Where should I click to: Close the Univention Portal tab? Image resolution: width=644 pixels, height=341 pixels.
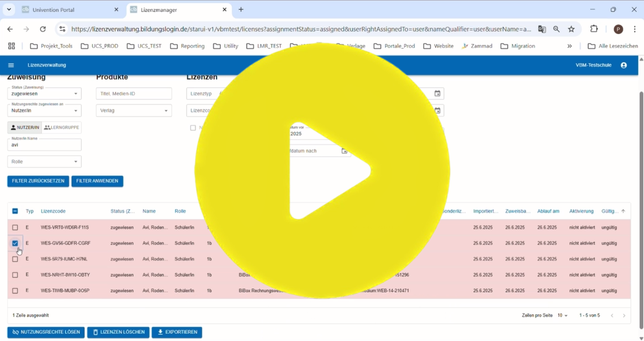pyautogui.click(x=116, y=10)
